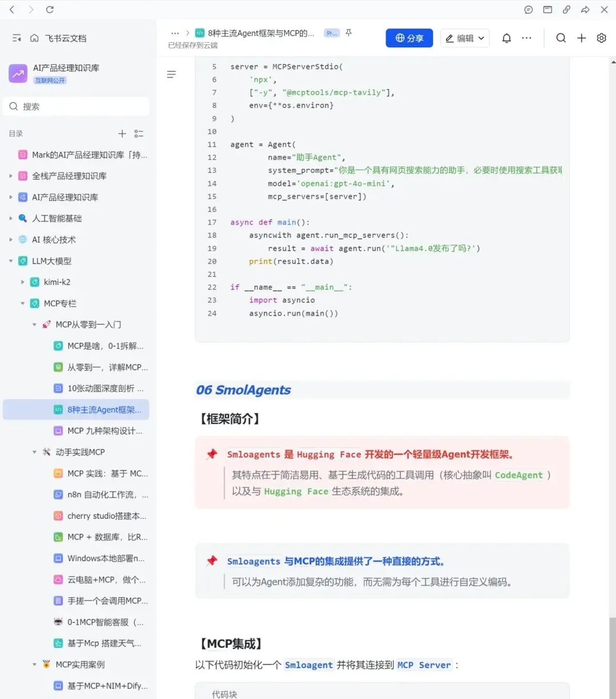
Task: Open comments via the speech bubble icon
Action: [528, 9]
